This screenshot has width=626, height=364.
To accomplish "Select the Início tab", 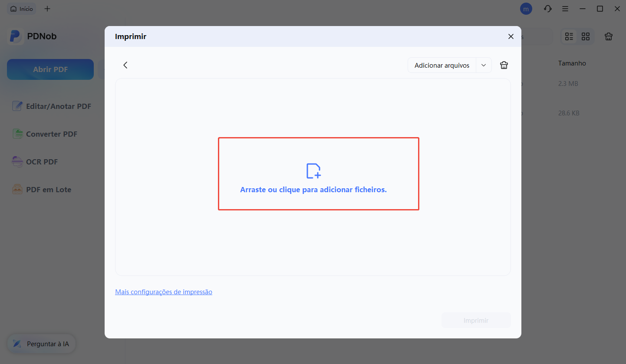I will pyautogui.click(x=21, y=9).
